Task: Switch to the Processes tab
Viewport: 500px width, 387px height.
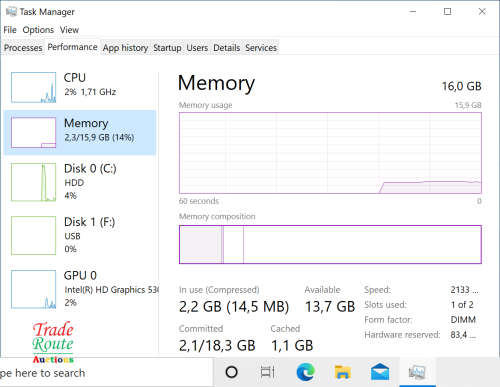Action: [23, 48]
